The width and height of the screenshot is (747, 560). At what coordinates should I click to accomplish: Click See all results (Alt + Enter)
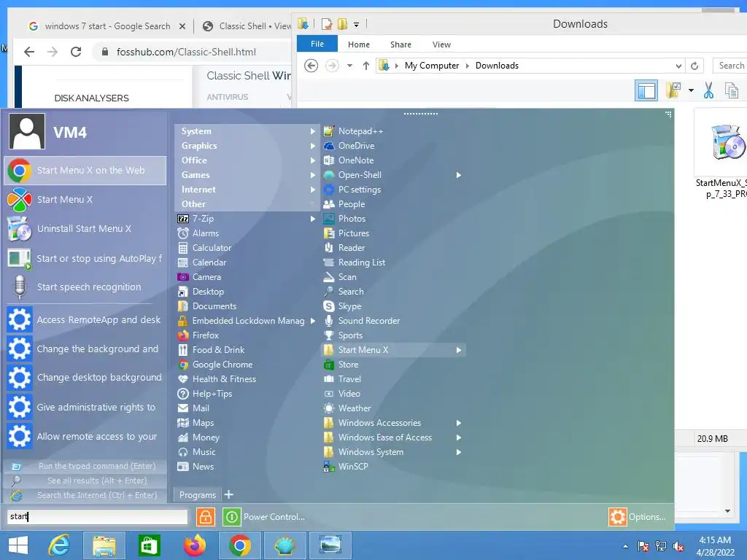pyautogui.click(x=85, y=481)
